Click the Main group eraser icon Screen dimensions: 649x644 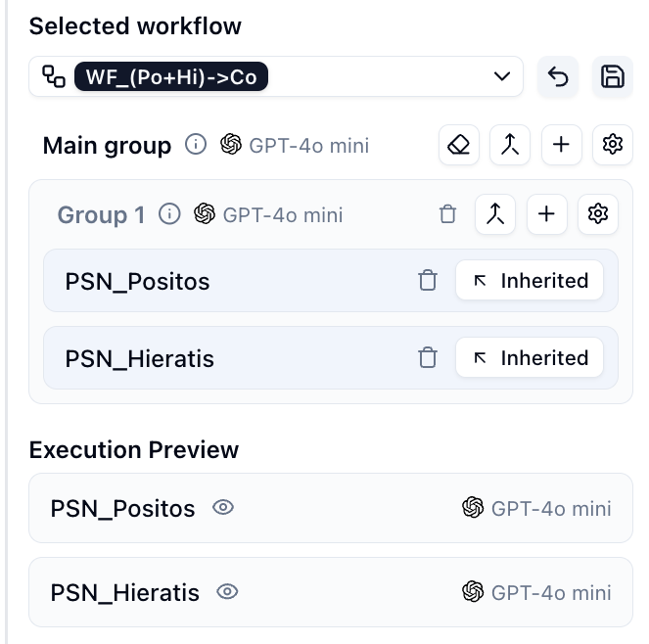pyautogui.click(x=458, y=145)
